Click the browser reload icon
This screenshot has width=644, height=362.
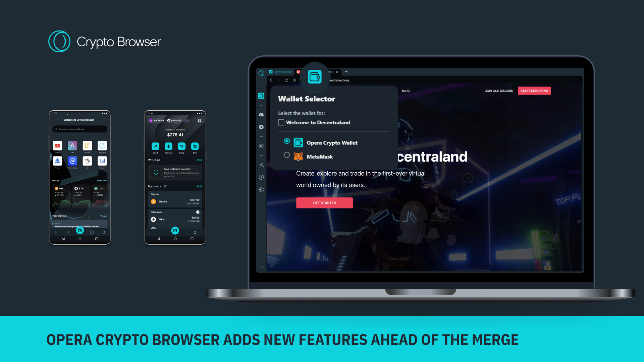click(287, 80)
